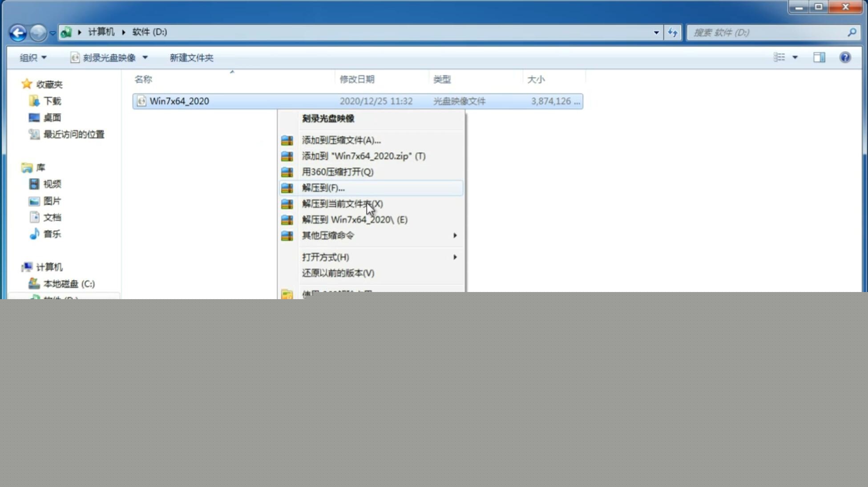The image size is (868, 487).
Task: Sort by 类型 column header
Action: click(442, 79)
